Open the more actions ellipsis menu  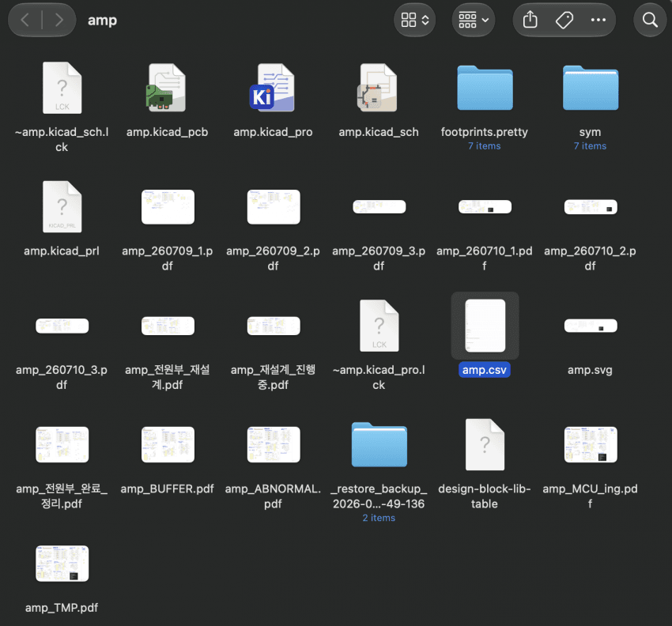[x=598, y=20]
